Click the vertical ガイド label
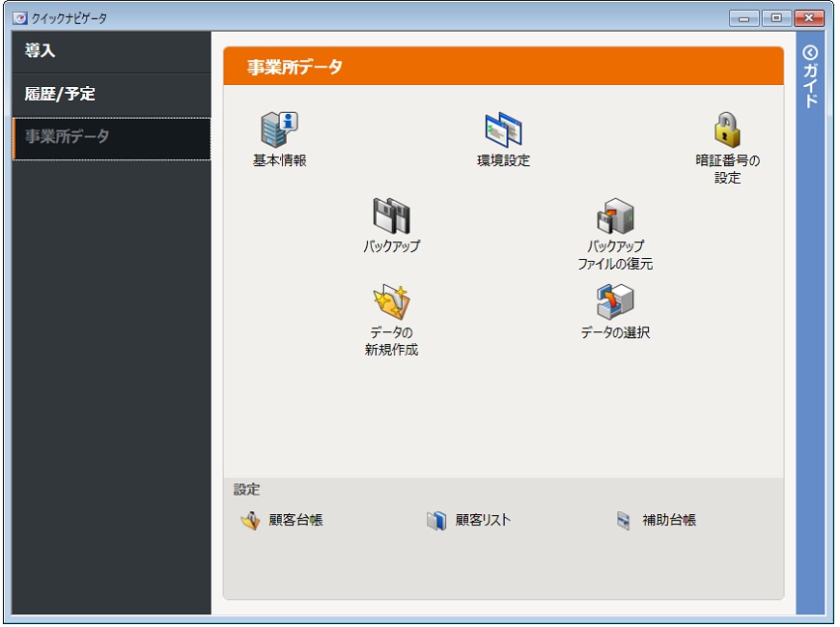Viewport: 840px width, 627px height. pos(810,87)
